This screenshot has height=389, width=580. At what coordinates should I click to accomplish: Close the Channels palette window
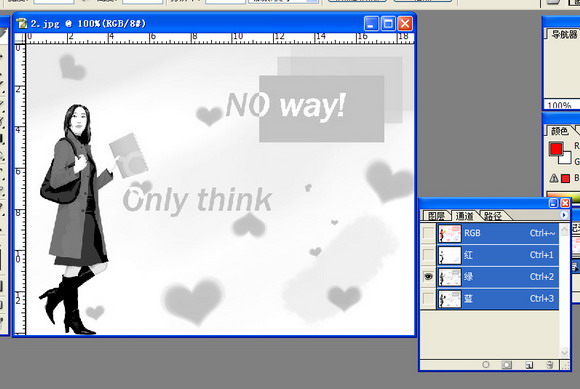565,203
